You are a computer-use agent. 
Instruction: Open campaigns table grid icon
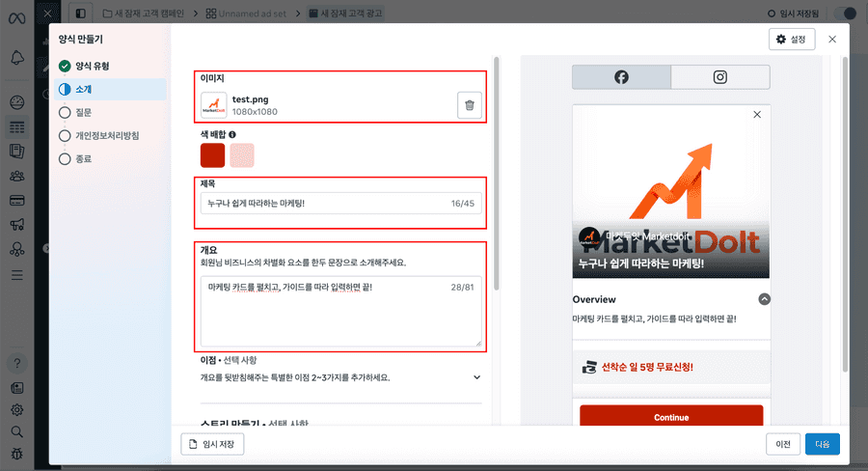tap(17, 127)
